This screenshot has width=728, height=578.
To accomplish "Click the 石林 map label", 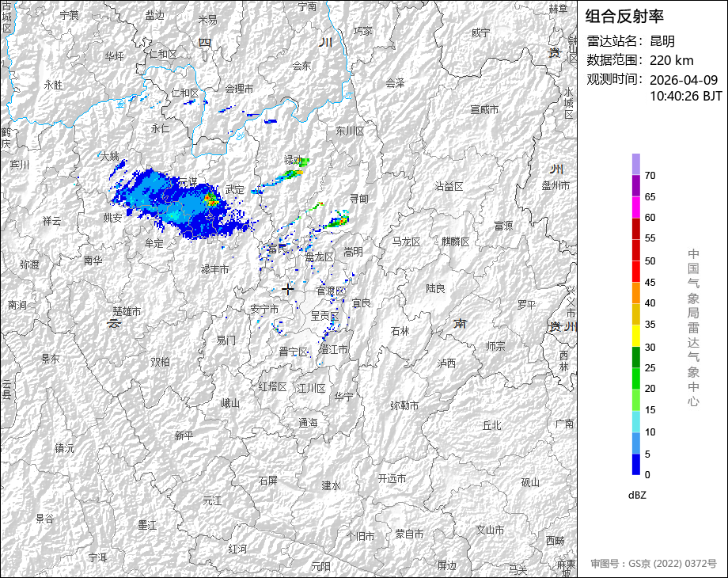I will coord(400,331).
